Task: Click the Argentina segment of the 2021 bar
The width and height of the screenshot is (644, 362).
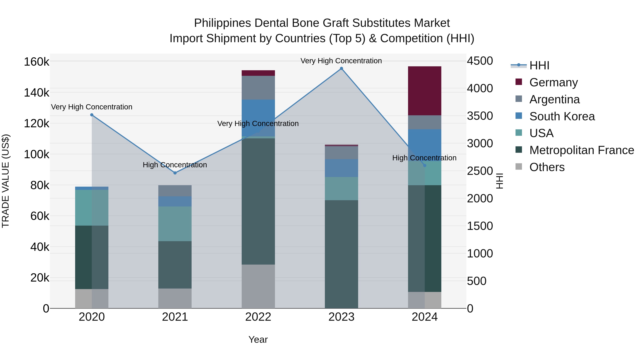Action: click(x=175, y=191)
